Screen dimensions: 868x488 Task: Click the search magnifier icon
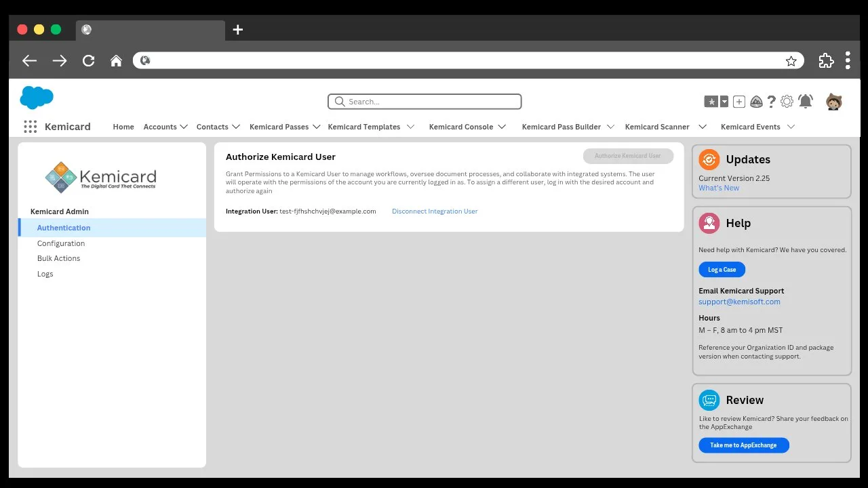340,102
